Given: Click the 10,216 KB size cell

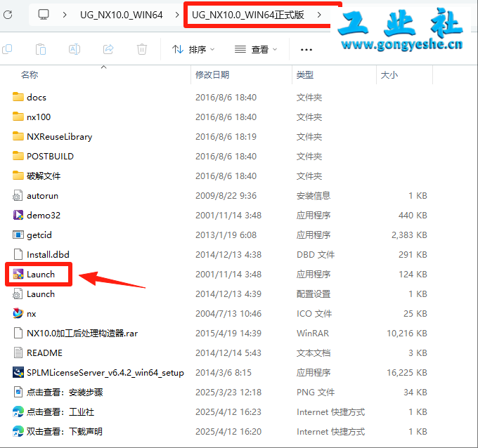Looking at the screenshot, I should pyautogui.click(x=407, y=333).
